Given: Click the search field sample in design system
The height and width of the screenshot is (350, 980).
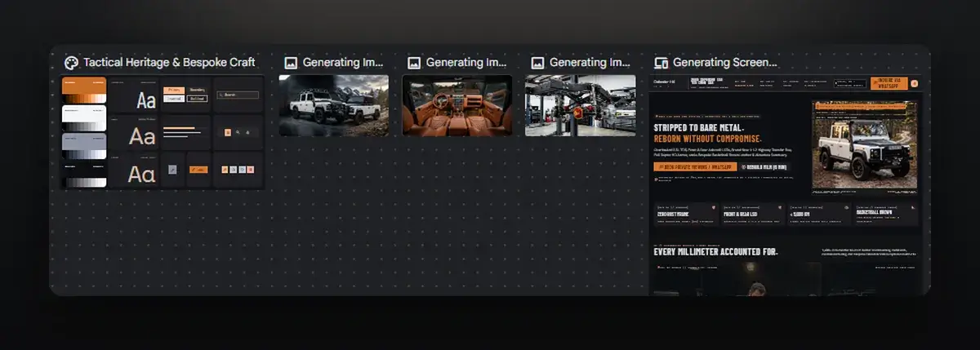Looking at the screenshot, I should [238, 95].
